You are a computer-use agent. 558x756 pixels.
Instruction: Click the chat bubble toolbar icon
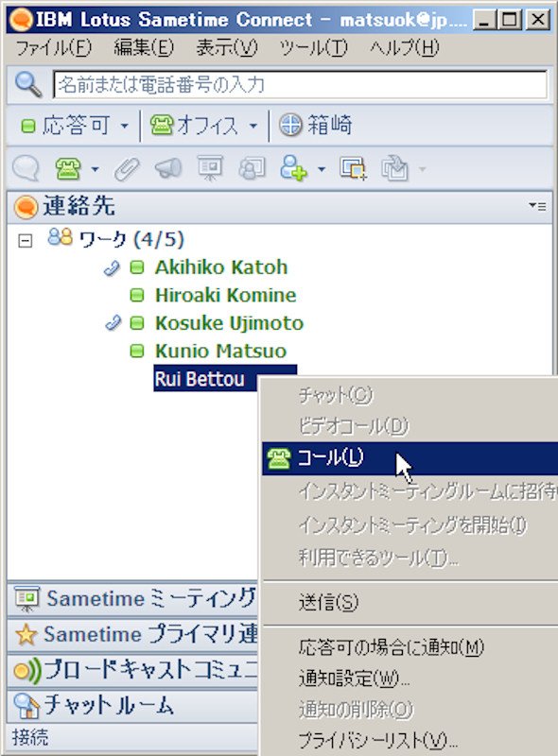click(x=26, y=169)
